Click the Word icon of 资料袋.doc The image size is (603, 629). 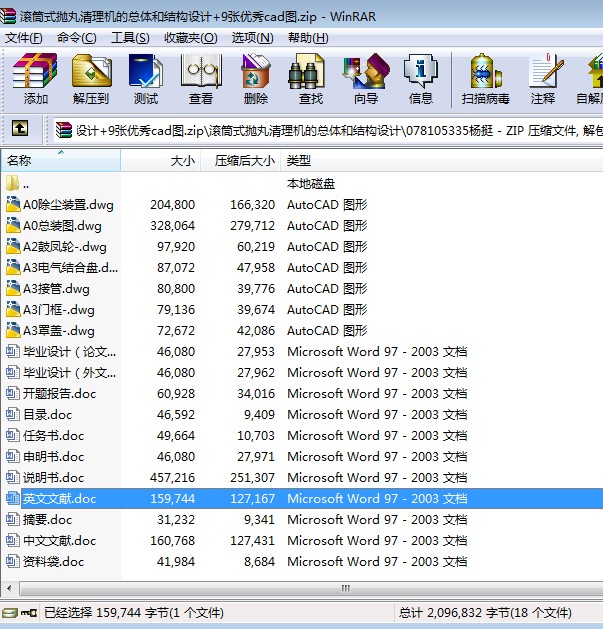[x=12, y=561]
